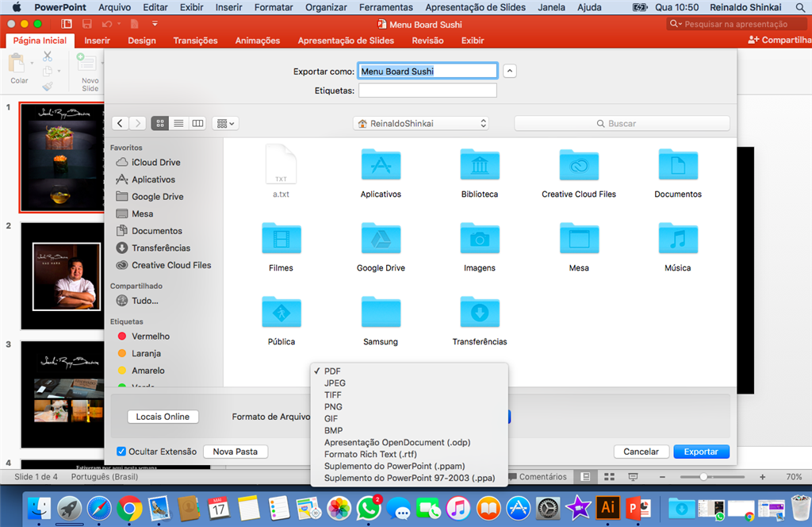Image resolution: width=812 pixels, height=527 pixels.
Task: Click the forward navigation arrow in dialog
Action: coord(137,123)
